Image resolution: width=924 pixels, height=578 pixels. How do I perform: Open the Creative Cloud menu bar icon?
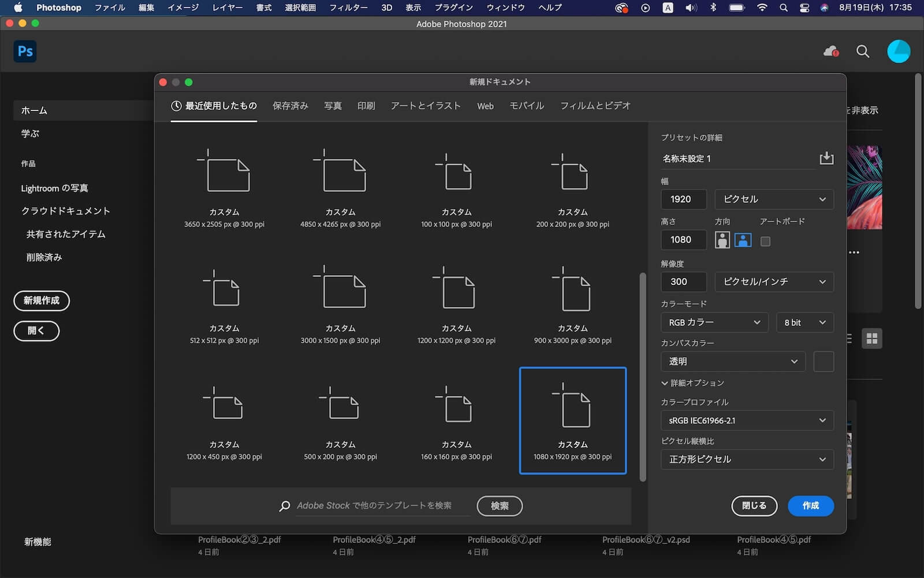click(x=621, y=8)
